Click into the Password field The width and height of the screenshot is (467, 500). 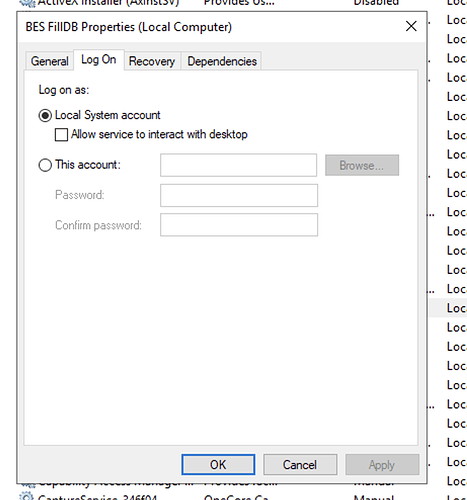click(239, 195)
